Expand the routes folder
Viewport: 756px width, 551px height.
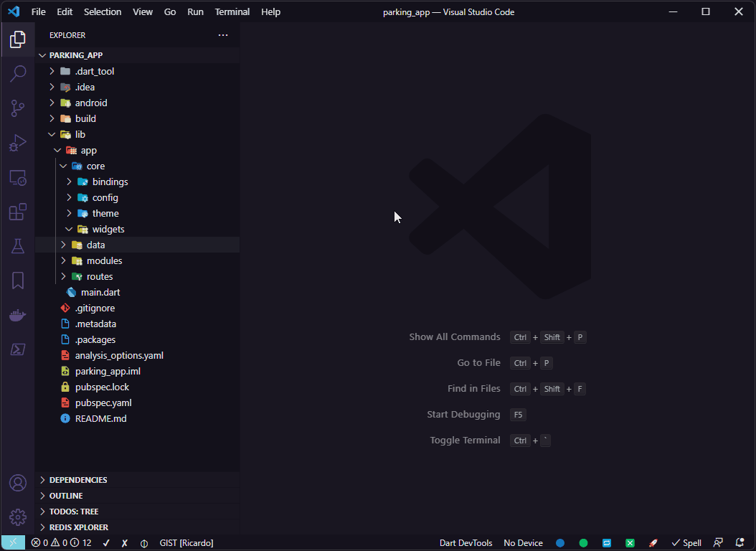64,276
